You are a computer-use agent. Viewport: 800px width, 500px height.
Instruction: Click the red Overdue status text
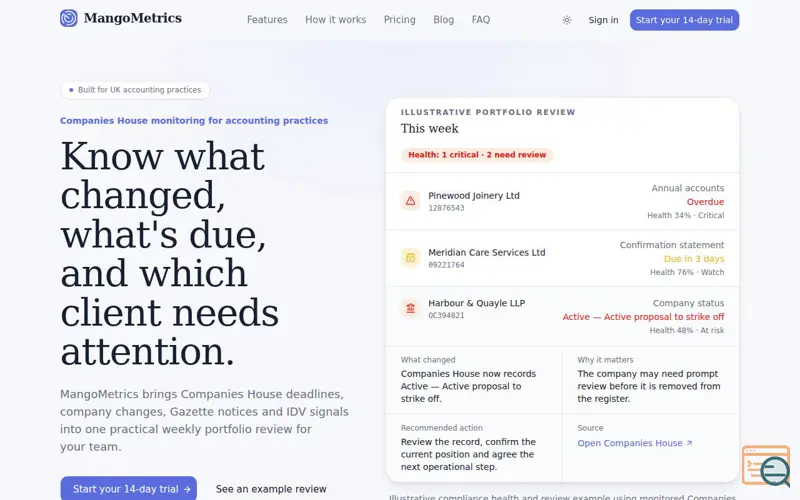point(705,202)
